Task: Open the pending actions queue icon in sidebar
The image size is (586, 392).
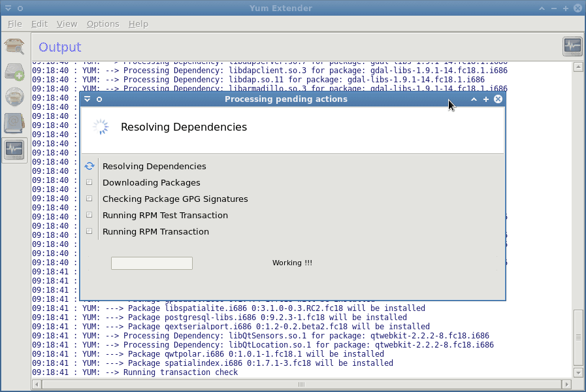Action: pyautogui.click(x=14, y=72)
